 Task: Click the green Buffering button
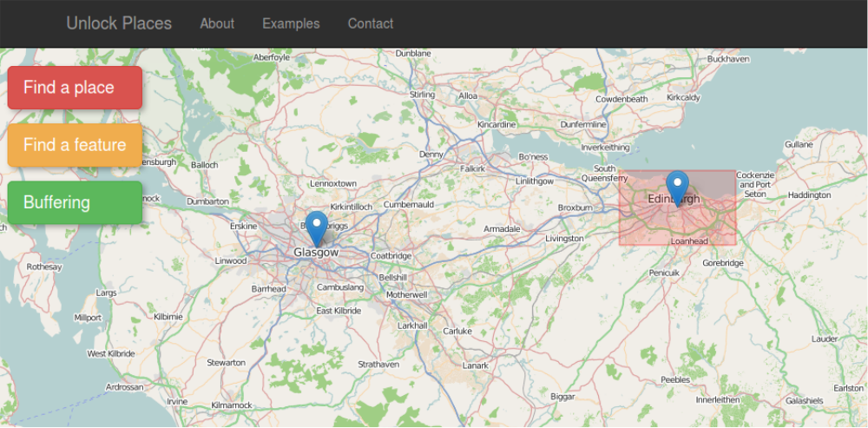tap(75, 202)
